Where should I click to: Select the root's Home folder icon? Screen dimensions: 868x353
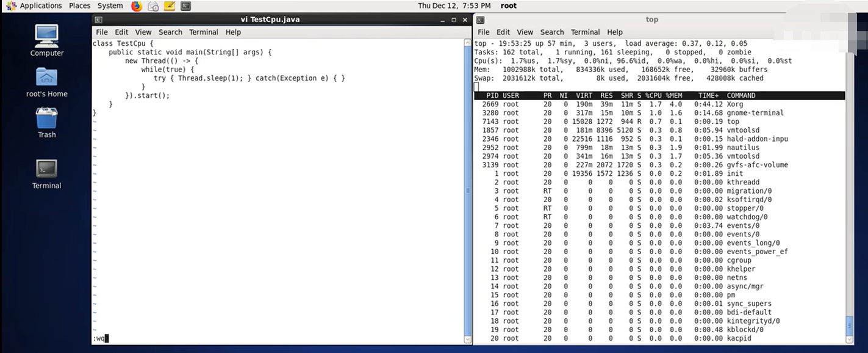point(46,78)
